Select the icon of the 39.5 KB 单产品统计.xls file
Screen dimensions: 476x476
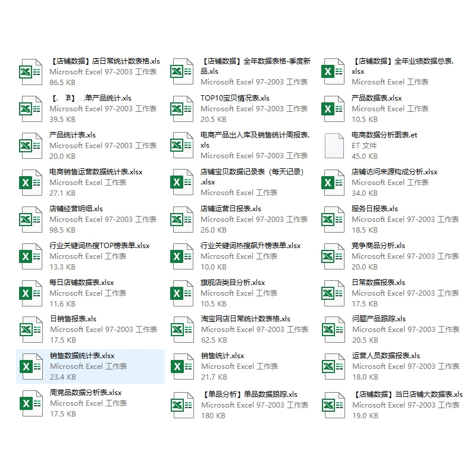pos(31,109)
